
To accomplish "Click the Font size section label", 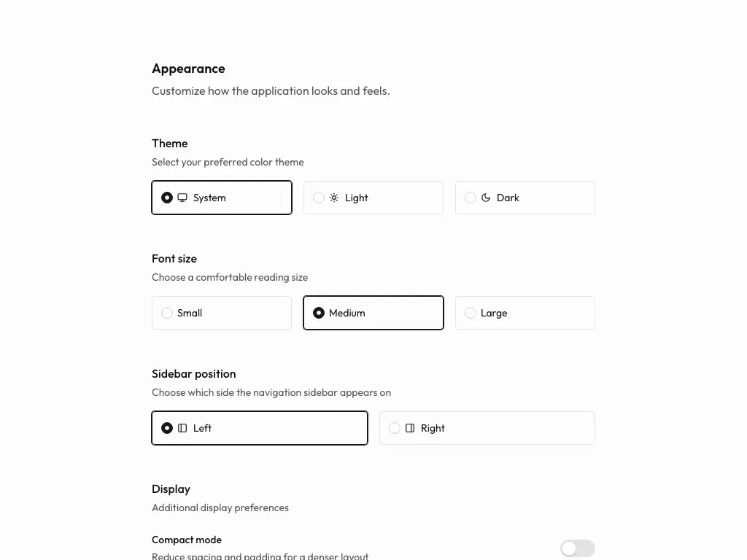I will coord(174,259).
